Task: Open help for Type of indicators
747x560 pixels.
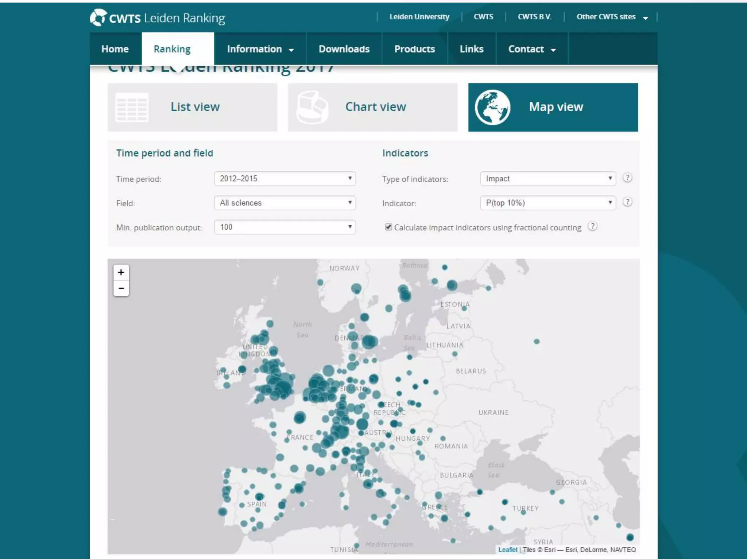Action: (x=627, y=178)
